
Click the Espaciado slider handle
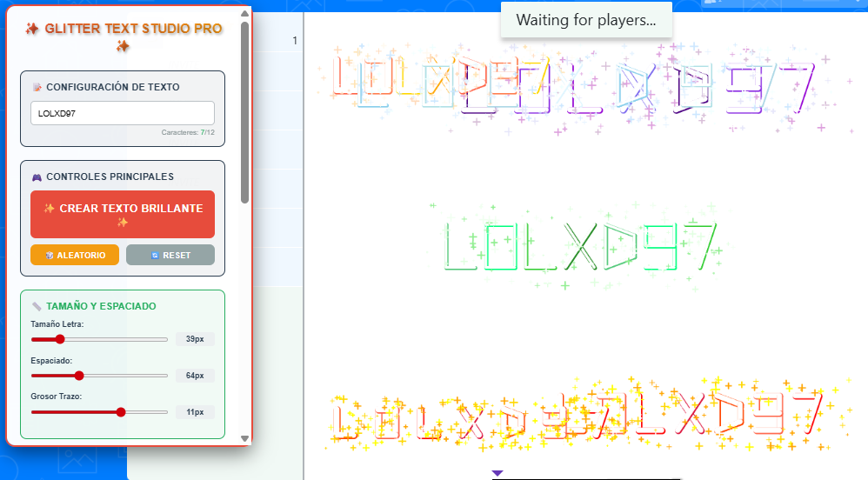[x=79, y=376]
